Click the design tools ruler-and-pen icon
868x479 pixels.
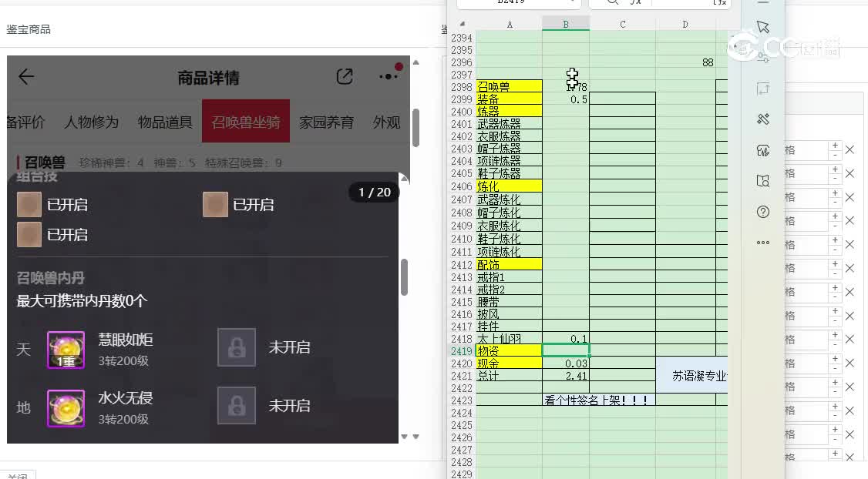pos(763,119)
